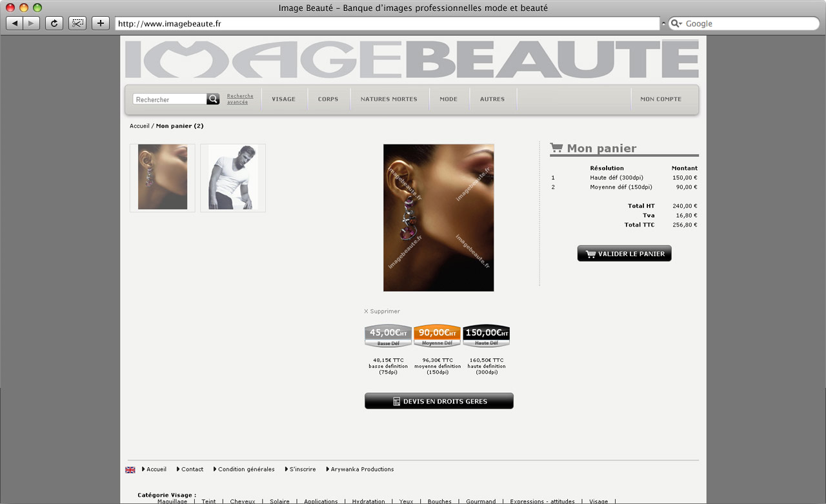The width and height of the screenshot is (826, 504).
Task: Click the 160,50€ TTC haute definition text
Action: point(487,366)
